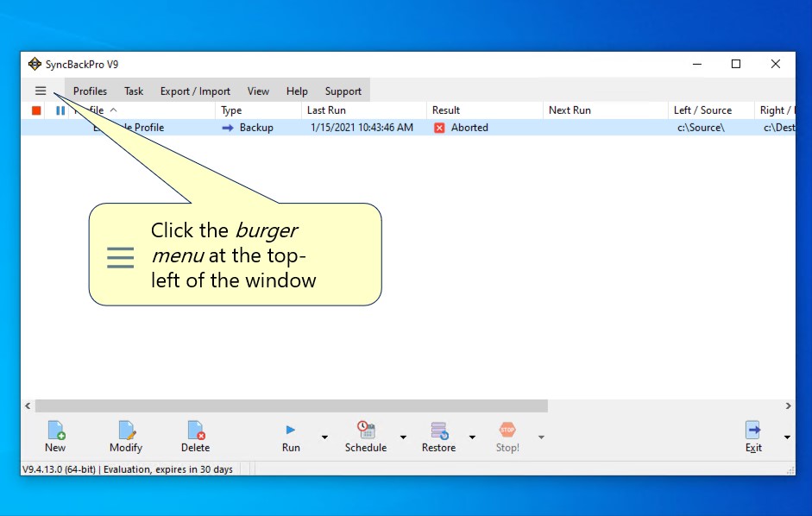Viewport: 812px width, 516px height.
Task: Expand the Run dropdown arrow
Action: click(x=324, y=437)
